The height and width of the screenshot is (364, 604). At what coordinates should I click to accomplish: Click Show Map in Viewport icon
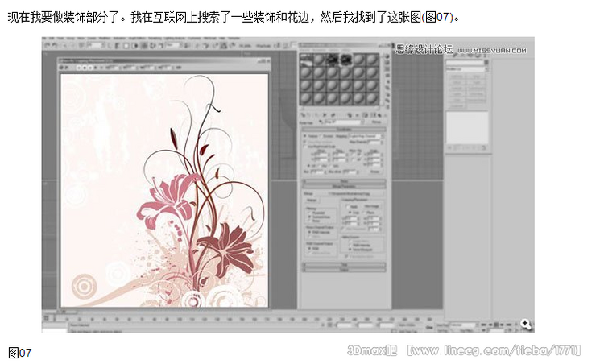(x=365, y=115)
